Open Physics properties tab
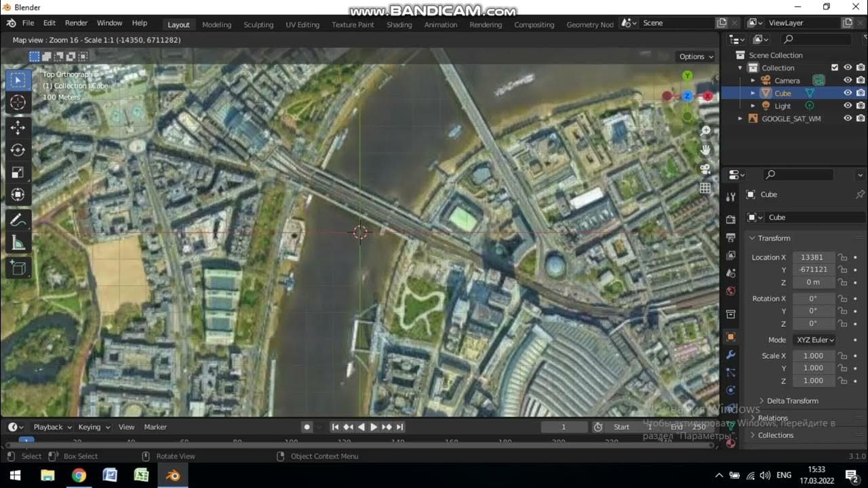The image size is (868, 488). [730, 390]
